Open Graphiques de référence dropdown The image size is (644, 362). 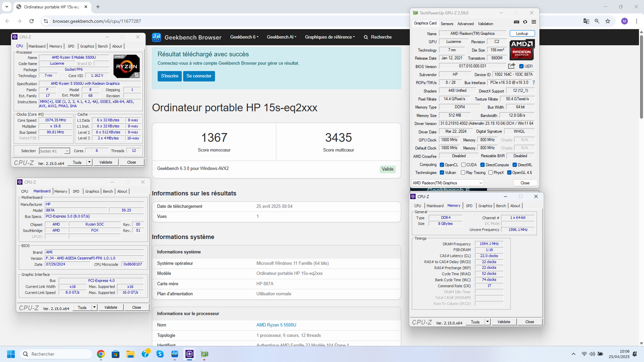coord(330,37)
